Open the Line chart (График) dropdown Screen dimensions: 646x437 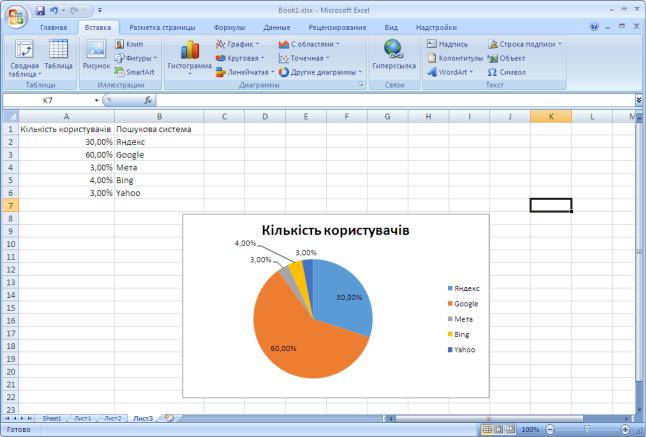tap(238, 44)
